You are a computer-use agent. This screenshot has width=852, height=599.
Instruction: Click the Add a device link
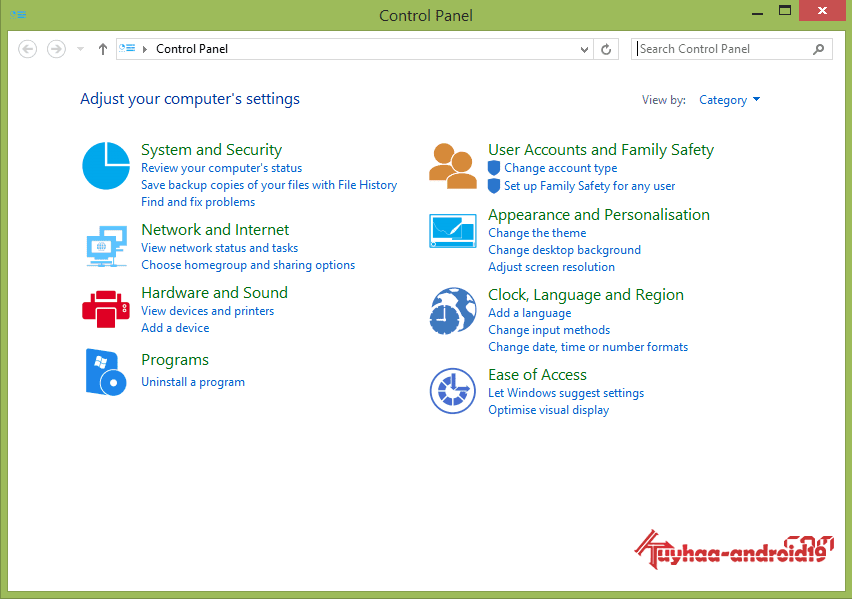click(175, 328)
